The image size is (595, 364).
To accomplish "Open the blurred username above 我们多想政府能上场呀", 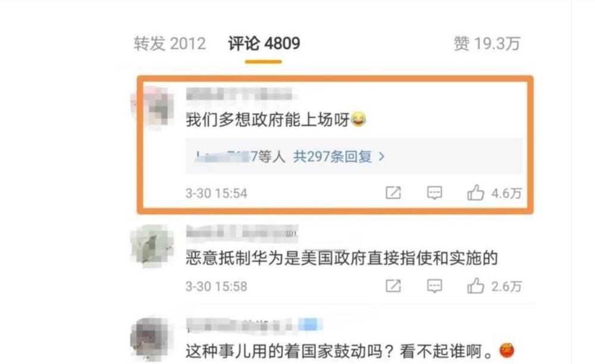I will (241, 93).
